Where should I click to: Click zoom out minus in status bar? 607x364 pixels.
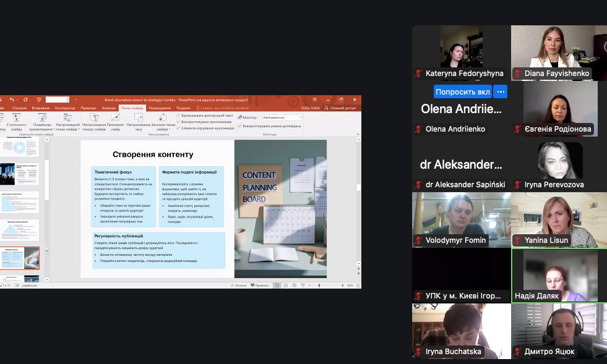pyautogui.click(x=309, y=286)
